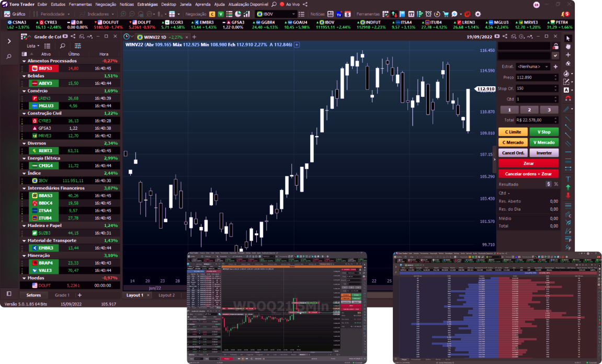Image resolution: width=602 pixels, height=364 pixels.
Task: Collapse the Construção Civil group
Action: (24, 113)
